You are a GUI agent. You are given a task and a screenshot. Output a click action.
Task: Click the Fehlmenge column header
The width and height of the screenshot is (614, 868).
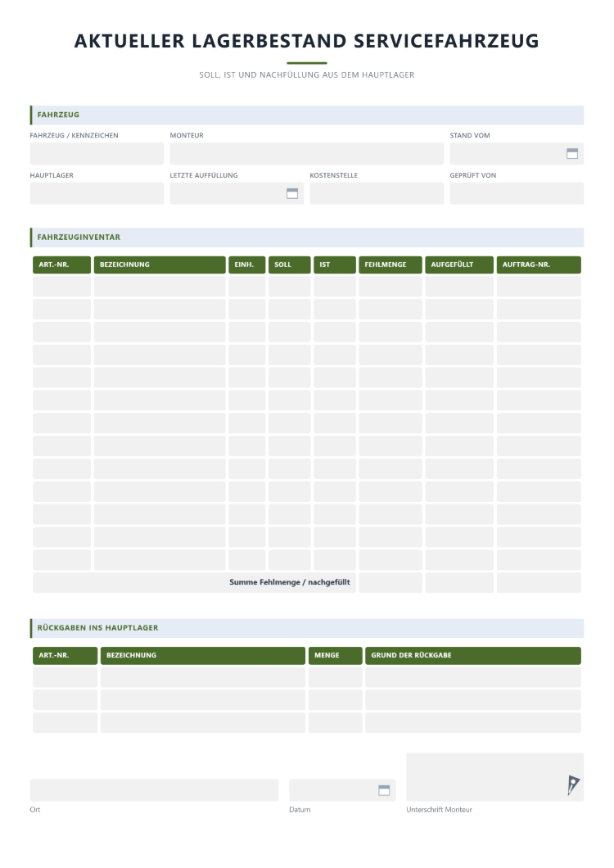click(391, 264)
